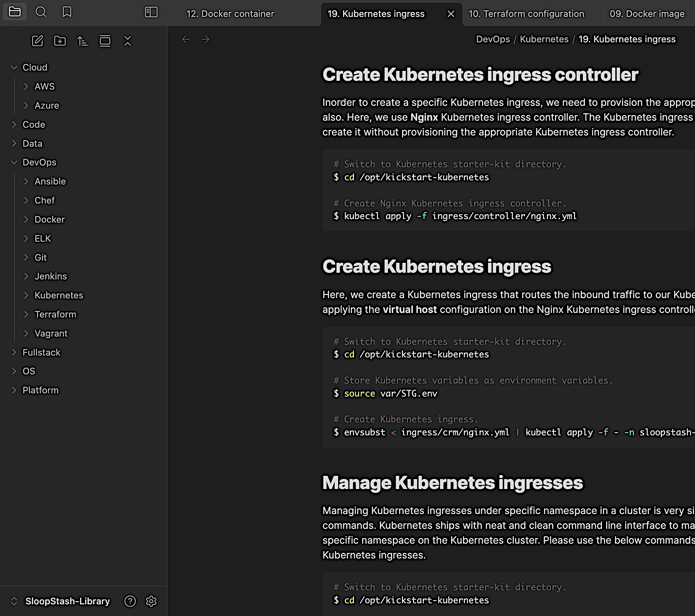Click the bold 'virtual host' text
This screenshot has height=616, width=695.
(x=410, y=309)
